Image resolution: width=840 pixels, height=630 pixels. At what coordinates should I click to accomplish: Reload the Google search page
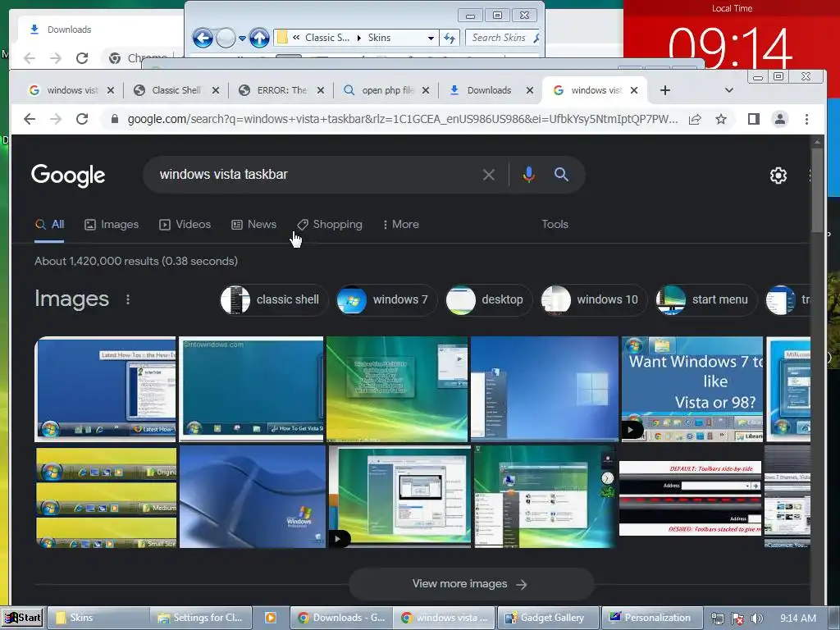pos(82,119)
